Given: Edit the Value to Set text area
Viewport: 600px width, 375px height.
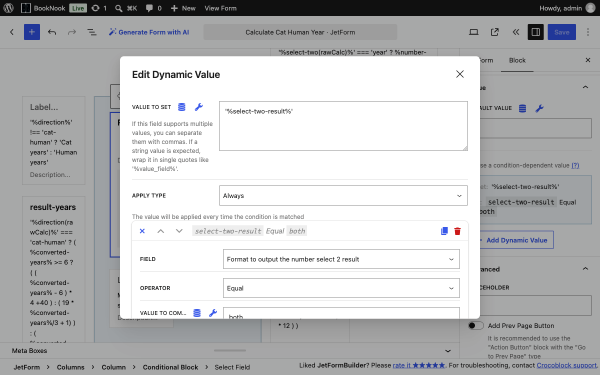Looking at the screenshot, I should pyautogui.click(x=343, y=126).
